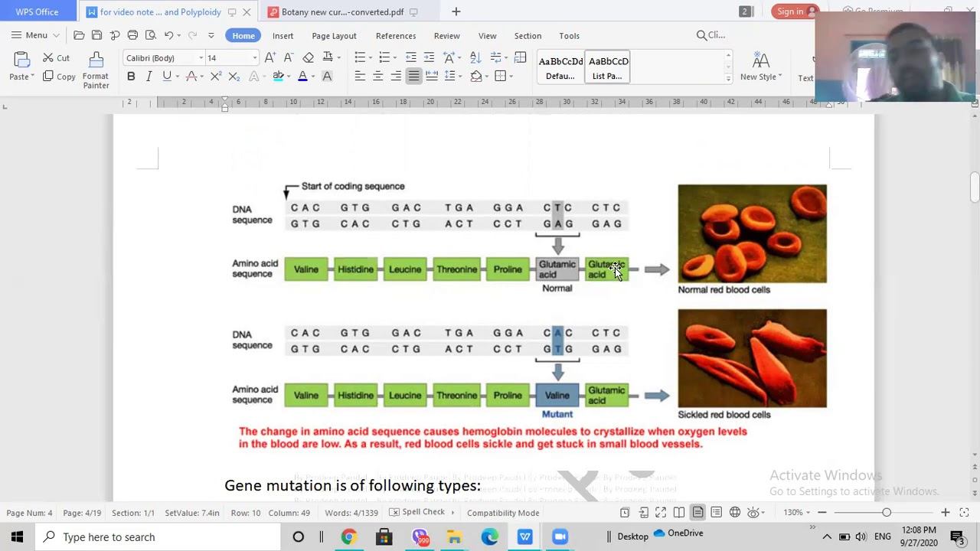
Task: Expand the Paste options arrow
Action: click(x=32, y=77)
